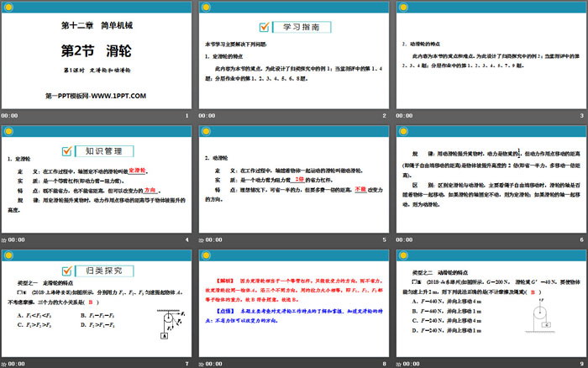588x368 pixels.
Task: Select slide 8 with red and blue text
Action: click(294, 303)
